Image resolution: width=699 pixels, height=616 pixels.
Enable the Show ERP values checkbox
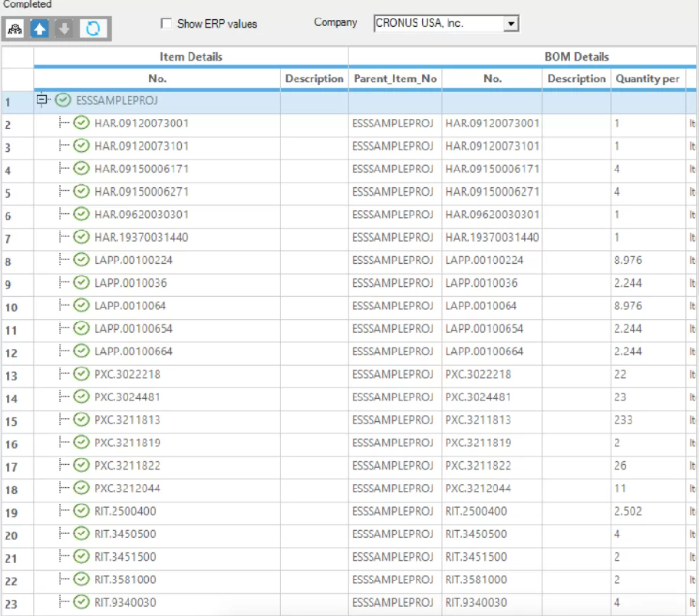(167, 24)
